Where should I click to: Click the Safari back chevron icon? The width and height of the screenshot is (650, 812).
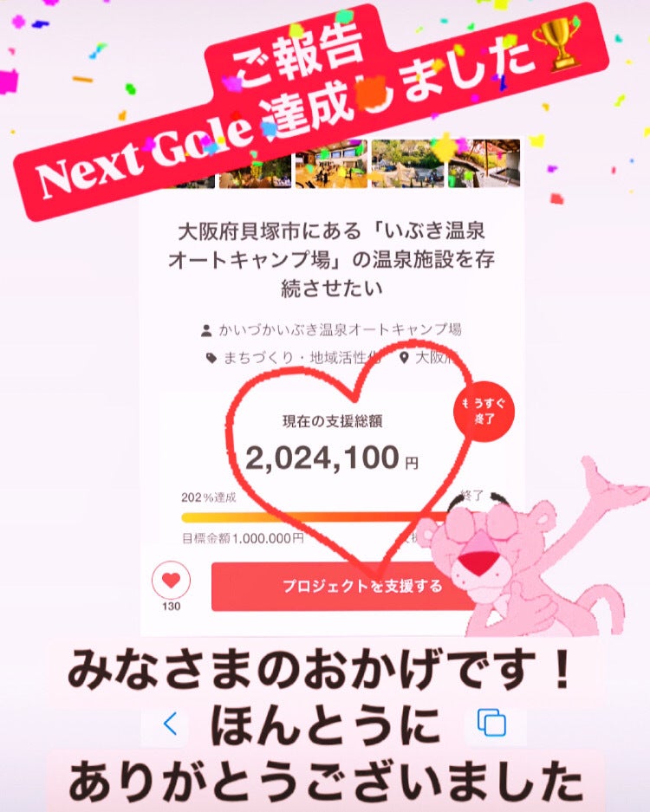pos(170,724)
